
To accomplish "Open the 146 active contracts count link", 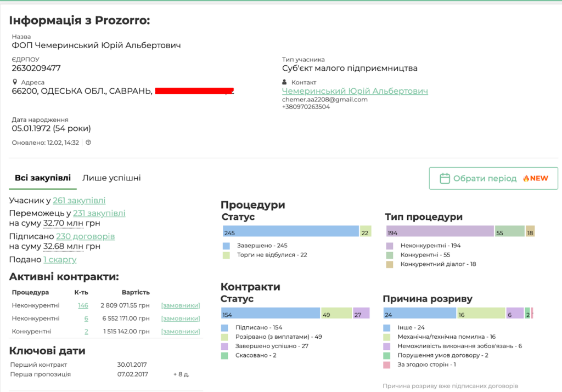I will [83, 305].
